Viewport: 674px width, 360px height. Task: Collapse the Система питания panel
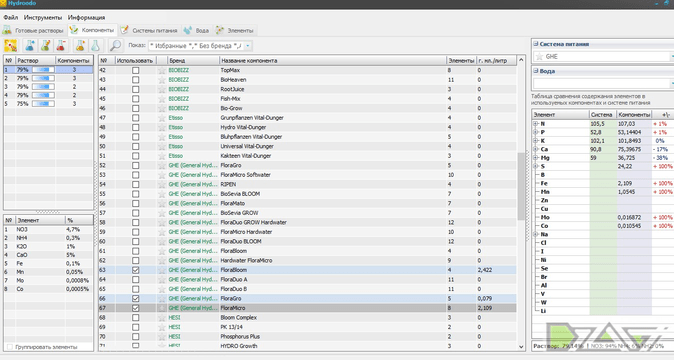coord(536,44)
